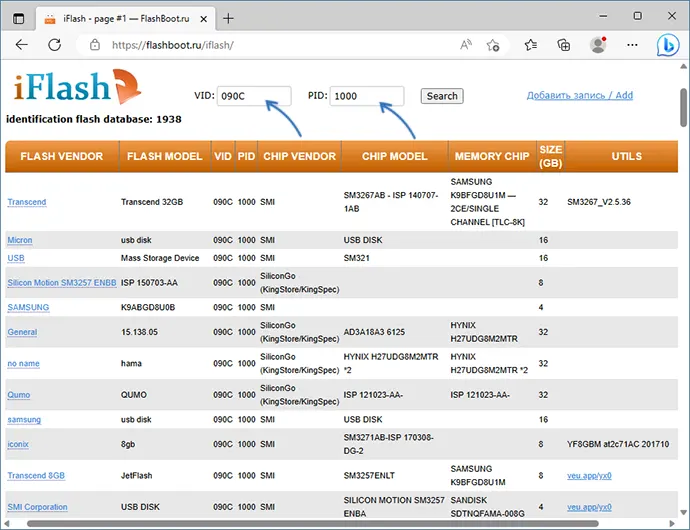
Task: Select the AD3A18A3 6125 chip model cell
Action: 374,332
